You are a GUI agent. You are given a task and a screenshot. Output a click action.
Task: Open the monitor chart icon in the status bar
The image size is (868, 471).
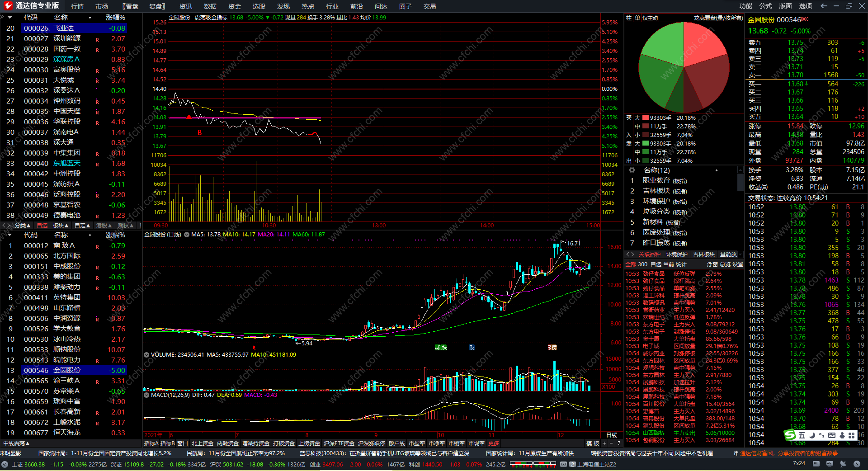pos(830,464)
